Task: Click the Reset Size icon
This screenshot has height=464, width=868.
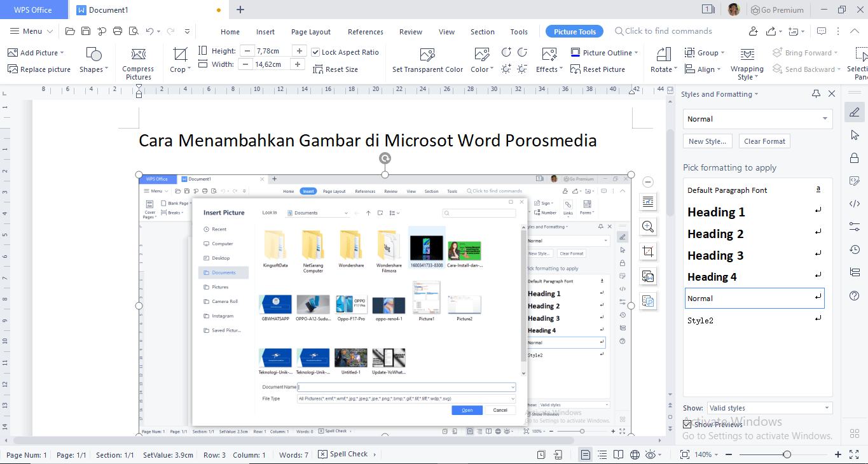Action: [x=319, y=69]
